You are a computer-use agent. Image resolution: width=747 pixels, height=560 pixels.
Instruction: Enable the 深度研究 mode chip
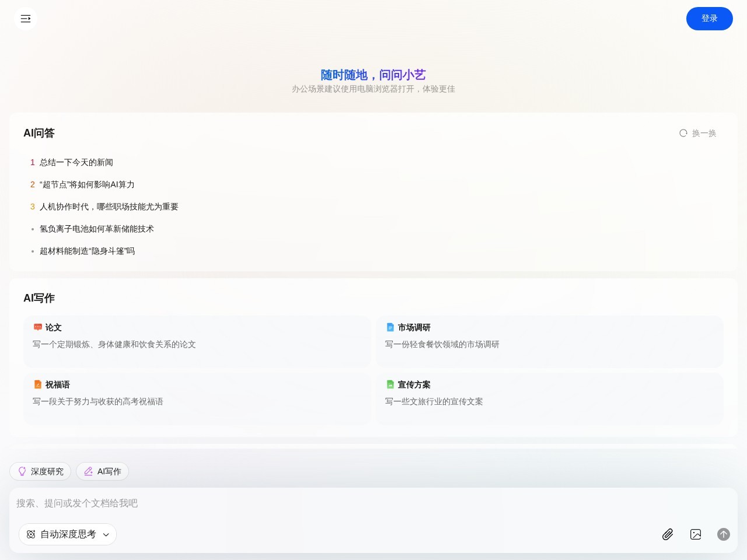tap(40, 471)
